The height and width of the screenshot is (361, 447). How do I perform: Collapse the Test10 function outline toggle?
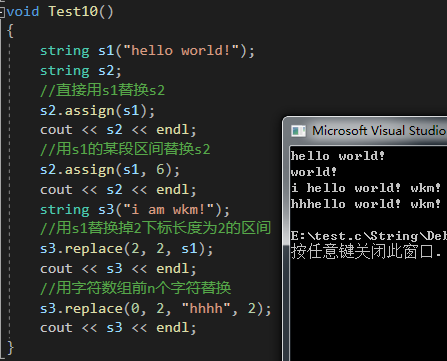(2, 13)
